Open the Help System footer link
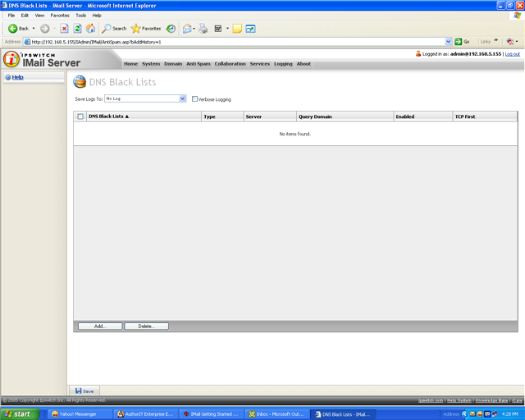The width and height of the screenshot is (525, 420). point(459,400)
